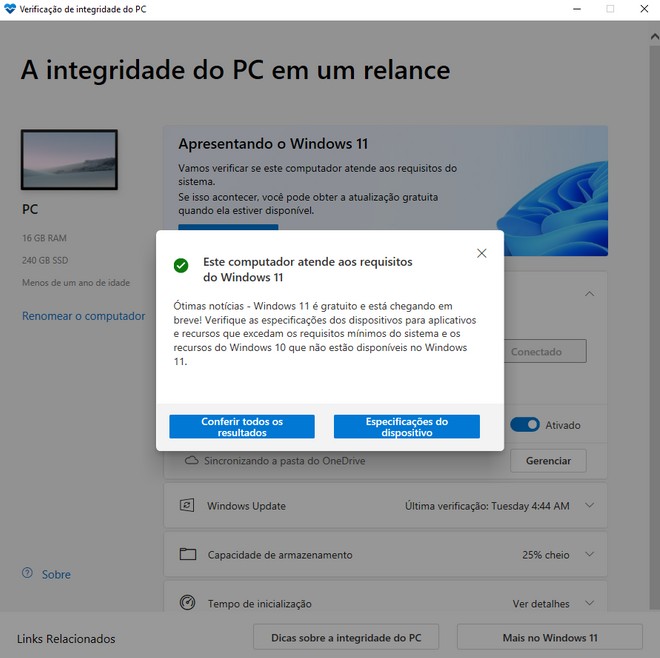
Task: Close the Windows 11 requirements dialog
Action: [482, 253]
